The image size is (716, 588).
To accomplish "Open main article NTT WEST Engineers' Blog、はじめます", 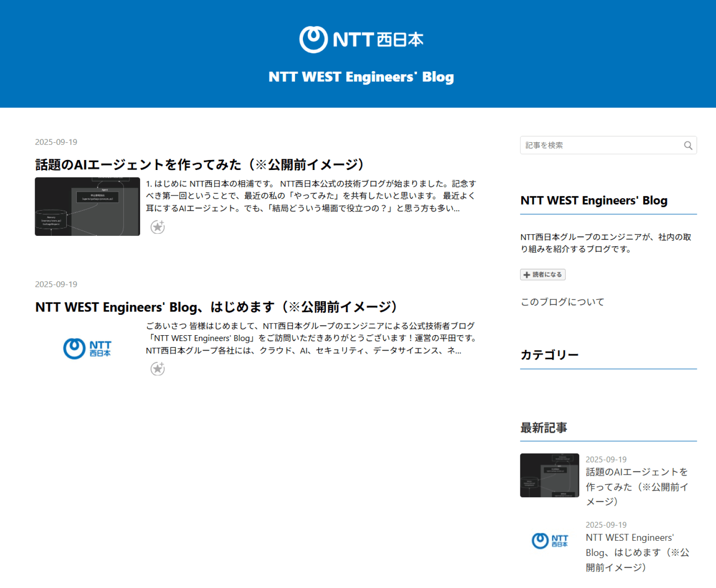I will pos(216,307).
